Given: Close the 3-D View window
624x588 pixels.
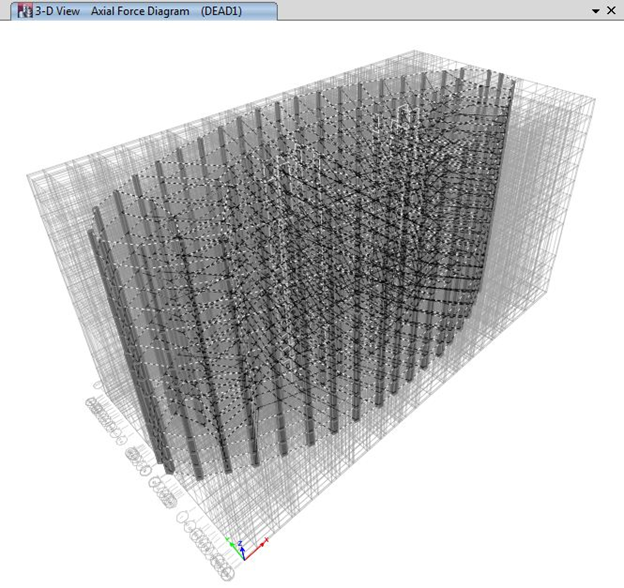Looking at the screenshot, I should tap(611, 10).
